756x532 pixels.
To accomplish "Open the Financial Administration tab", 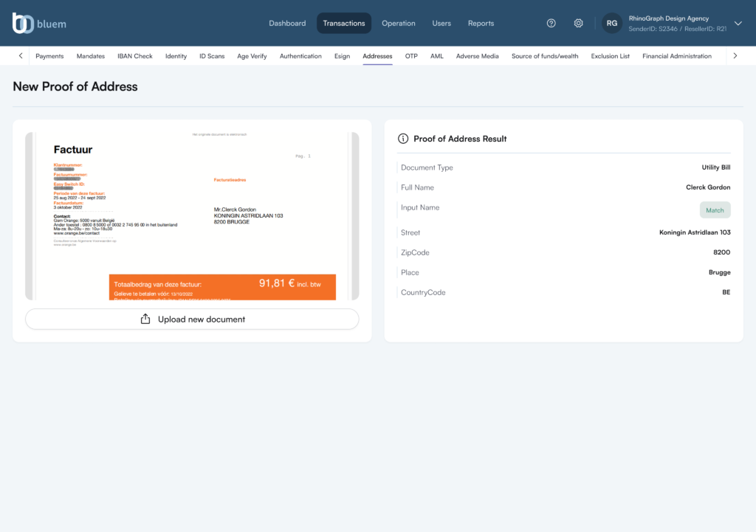I will click(677, 56).
